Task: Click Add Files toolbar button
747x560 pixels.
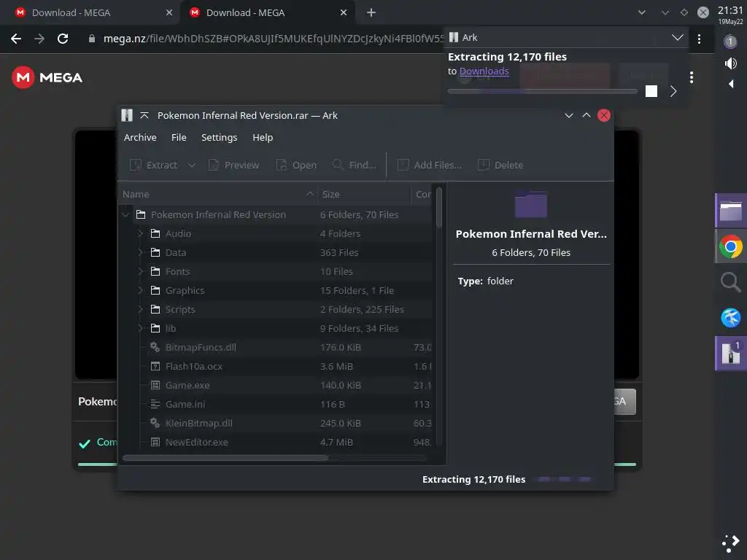Action: [x=429, y=165]
